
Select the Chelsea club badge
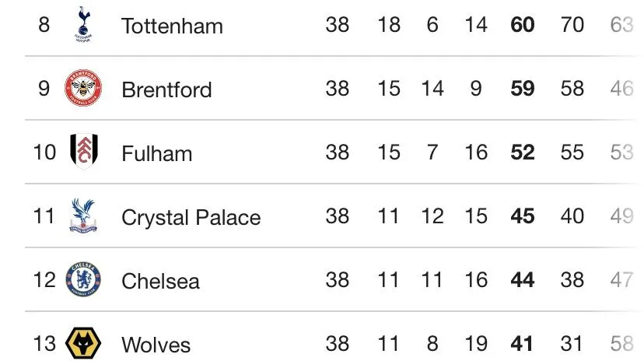click(82, 280)
